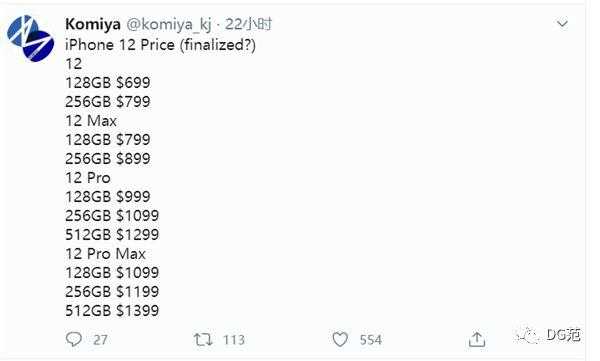This screenshot has width=600, height=361.
Task: Click the "512GB $1299" price line
Action: point(112,235)
